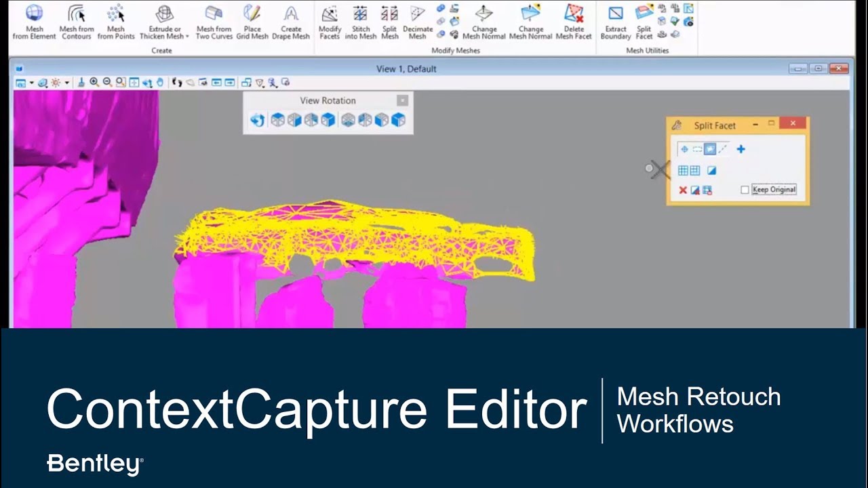The image size is (868, 488).
Task: Select the Decimate Mesh tool
Action: tap(418, 22)
